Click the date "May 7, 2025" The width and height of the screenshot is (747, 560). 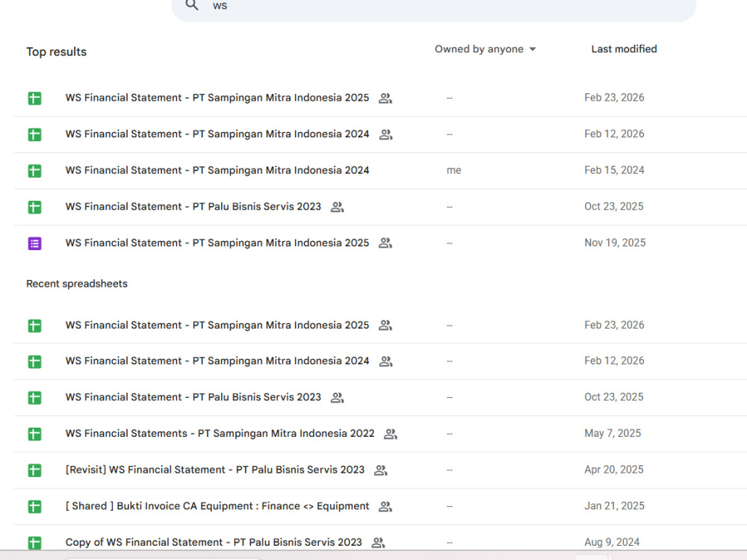click(613, 433)
